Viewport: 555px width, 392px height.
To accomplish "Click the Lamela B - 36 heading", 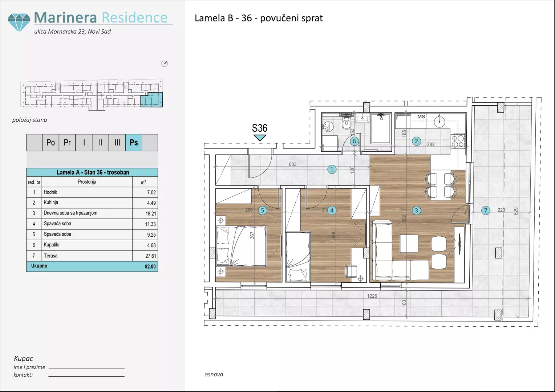I will pos(259,18).
